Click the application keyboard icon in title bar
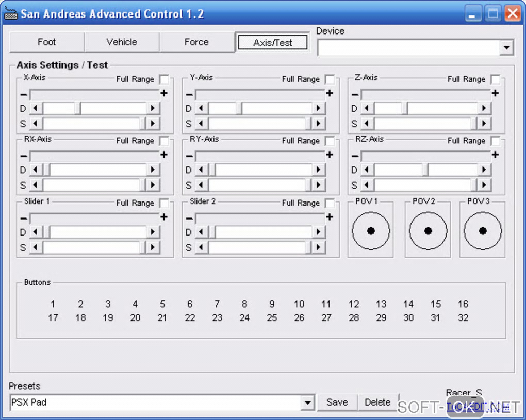 [11, 13]
